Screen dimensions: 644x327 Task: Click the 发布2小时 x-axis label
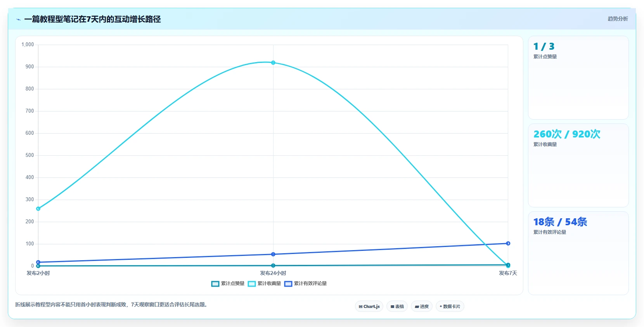point(38,273)
